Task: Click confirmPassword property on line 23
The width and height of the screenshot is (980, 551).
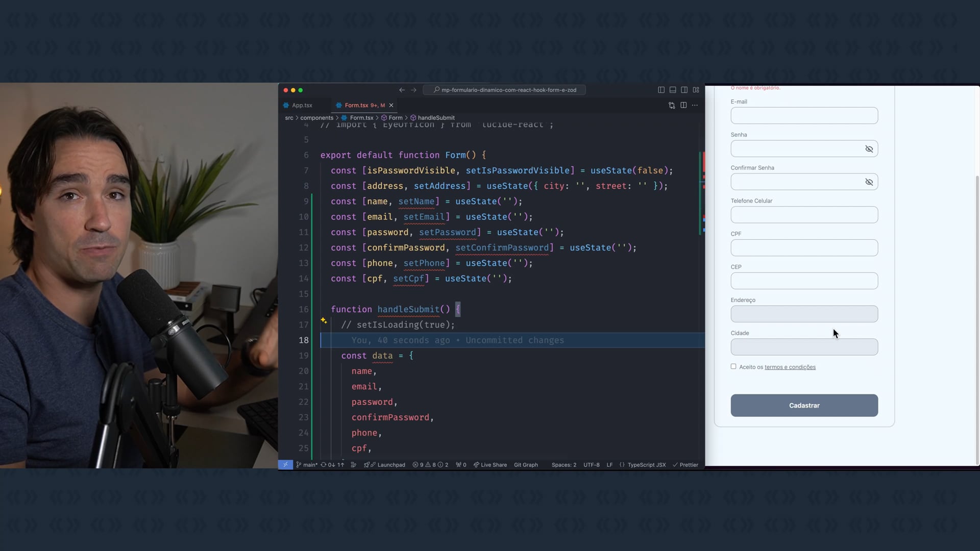Action: pos(390,418)
